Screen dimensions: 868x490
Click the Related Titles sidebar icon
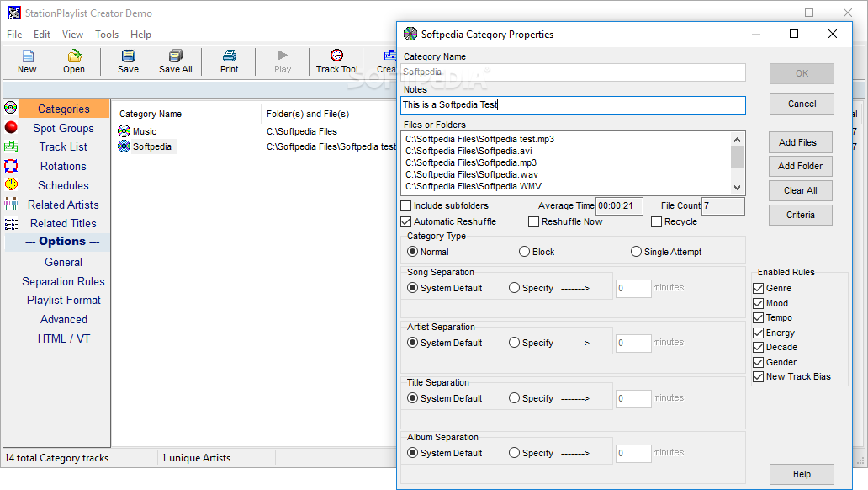[x=11, y=223]
